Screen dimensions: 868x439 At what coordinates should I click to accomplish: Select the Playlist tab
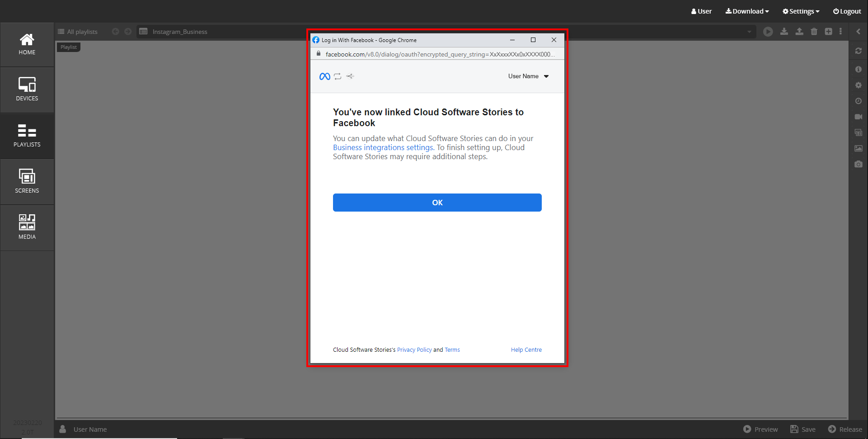[69, 47]
